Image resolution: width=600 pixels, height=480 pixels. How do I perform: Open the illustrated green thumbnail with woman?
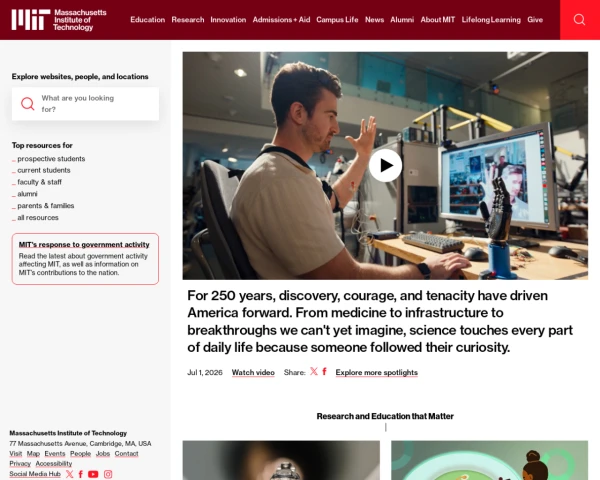[x=489, y=460]
